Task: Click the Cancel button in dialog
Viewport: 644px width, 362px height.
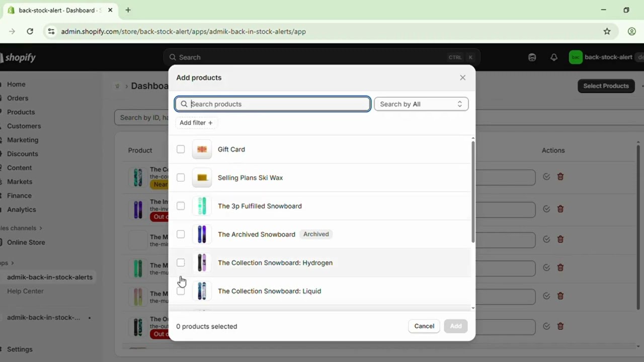Action: click(424, 326)
